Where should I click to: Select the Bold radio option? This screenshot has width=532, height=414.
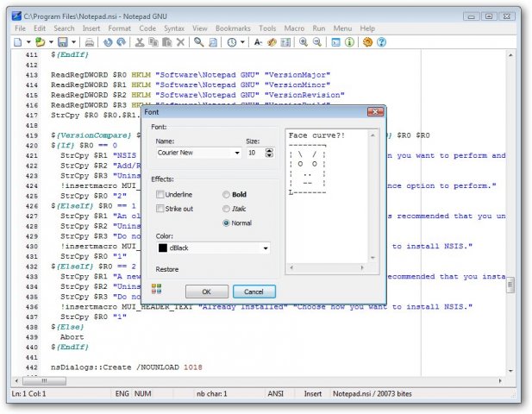pyautogui.click(x=227, y=195)
